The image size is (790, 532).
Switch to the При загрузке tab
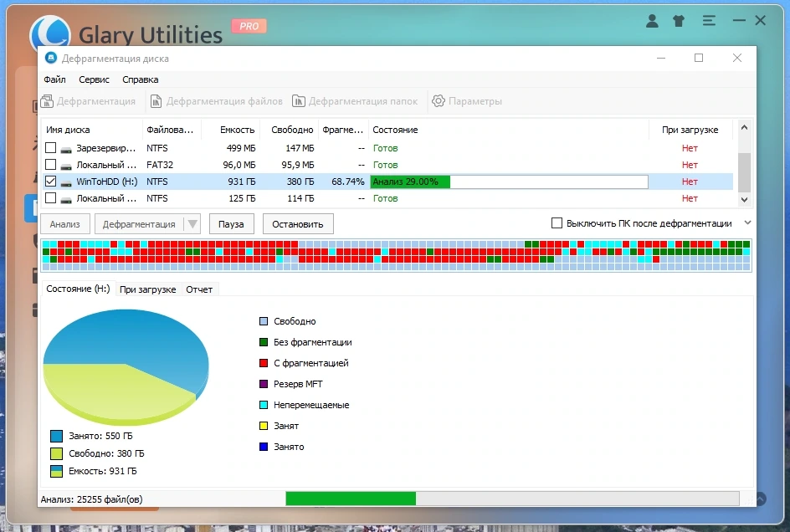point(147,289)
